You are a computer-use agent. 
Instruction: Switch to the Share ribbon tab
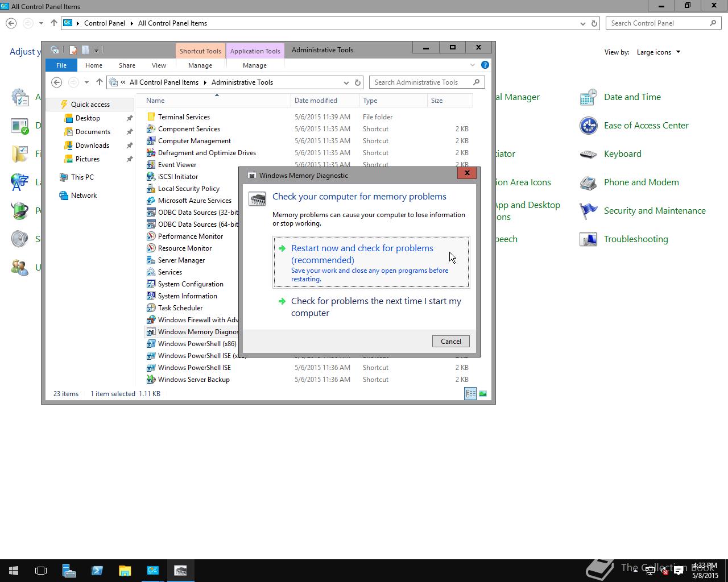pos(127,65)
